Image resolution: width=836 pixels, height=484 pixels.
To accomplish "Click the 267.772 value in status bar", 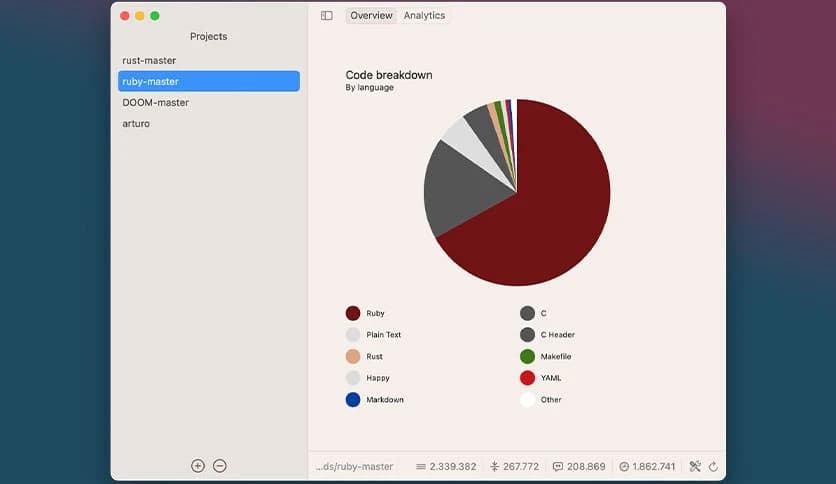I will (520, 466).
